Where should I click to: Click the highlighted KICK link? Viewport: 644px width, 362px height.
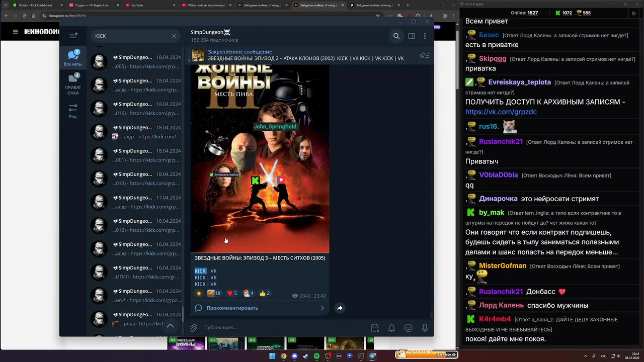(200, 271)
